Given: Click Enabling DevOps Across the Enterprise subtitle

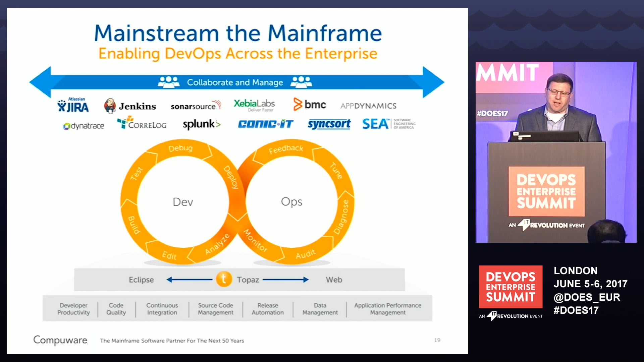Looking at the screenshot, I should (x=238, y=54).
